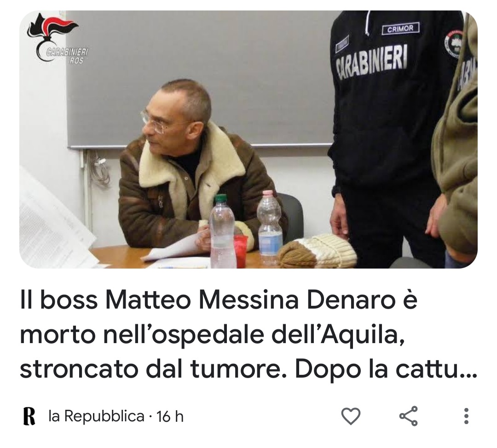
Task: Like the article with the heart icon
Action: 351,416
